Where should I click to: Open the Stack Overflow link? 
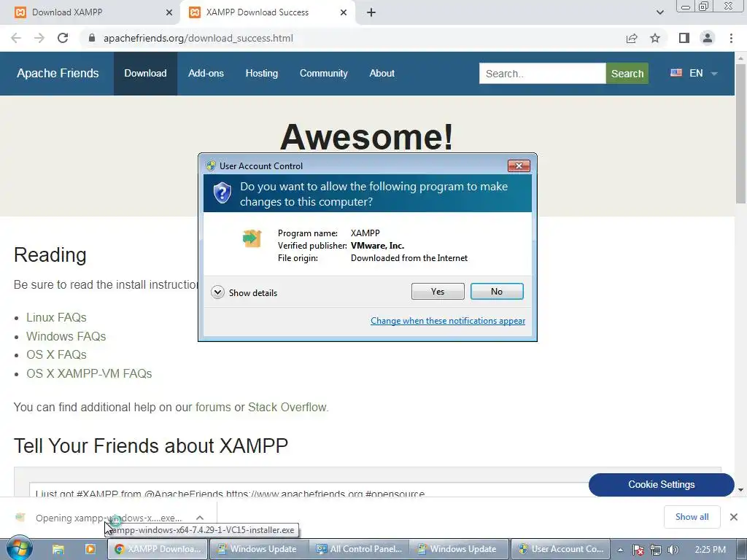click(287, 407)
